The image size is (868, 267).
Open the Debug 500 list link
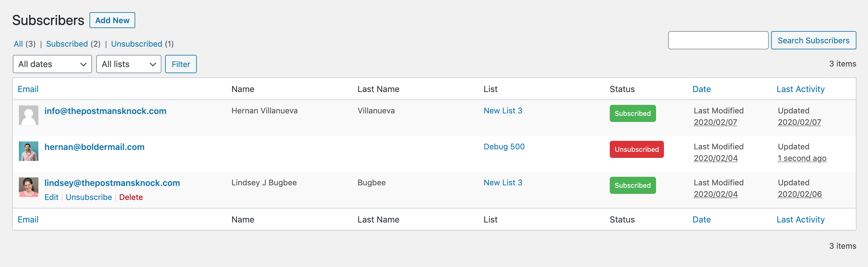pyautogui.click(x=504, y=147)
